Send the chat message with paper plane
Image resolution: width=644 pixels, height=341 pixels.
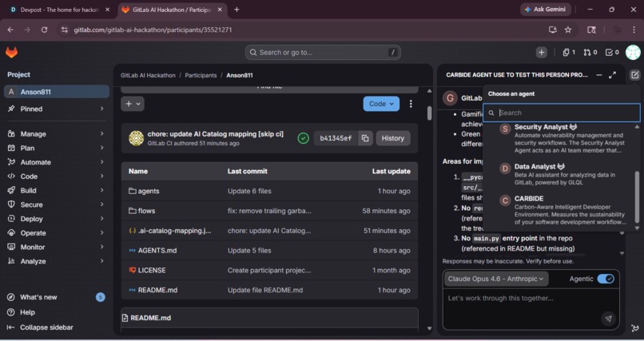pos(608,319)
